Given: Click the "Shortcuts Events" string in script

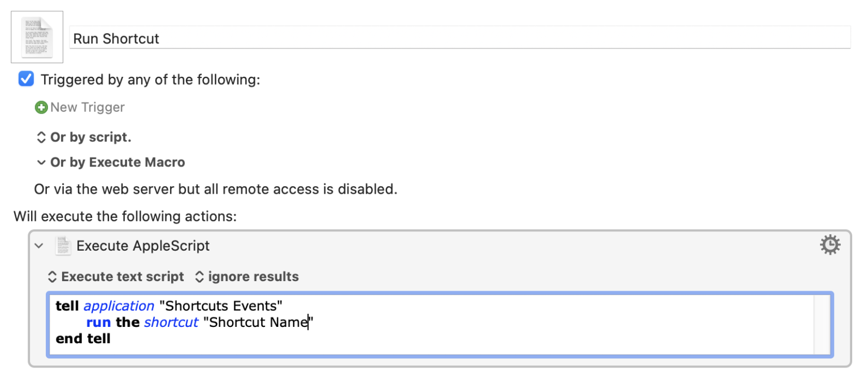Looking at the screenshot, I should tap(220, 306).
